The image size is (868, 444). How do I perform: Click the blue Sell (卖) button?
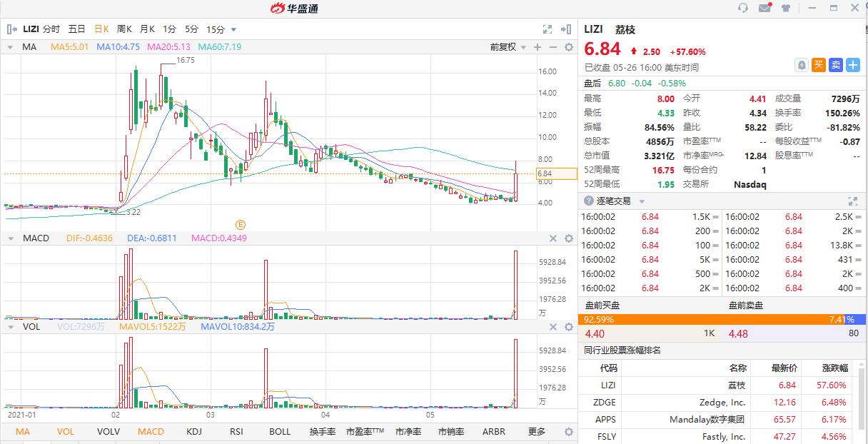(x=835, y=65)
